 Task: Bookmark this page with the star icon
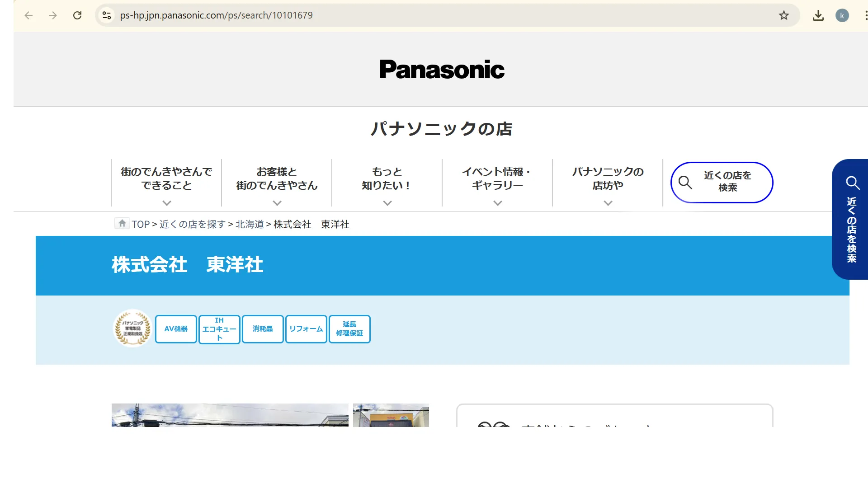pyautogui.click(x=784, y=15)
